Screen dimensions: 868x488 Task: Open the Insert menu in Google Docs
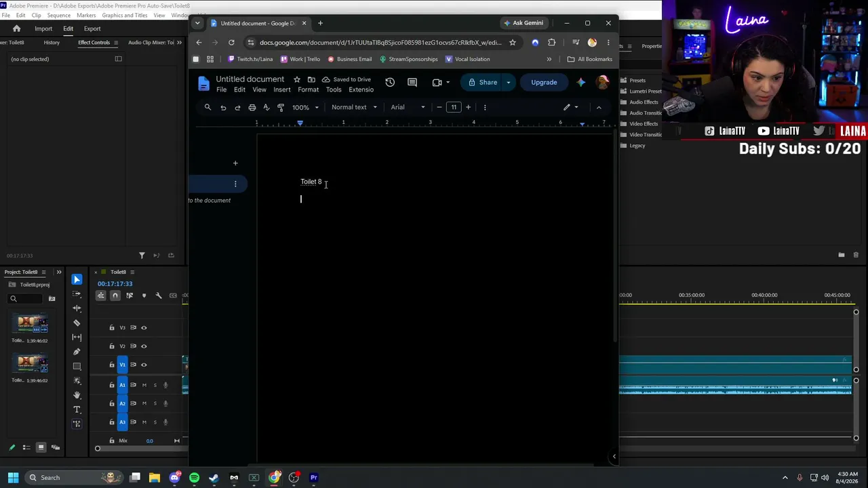point(282,89)
